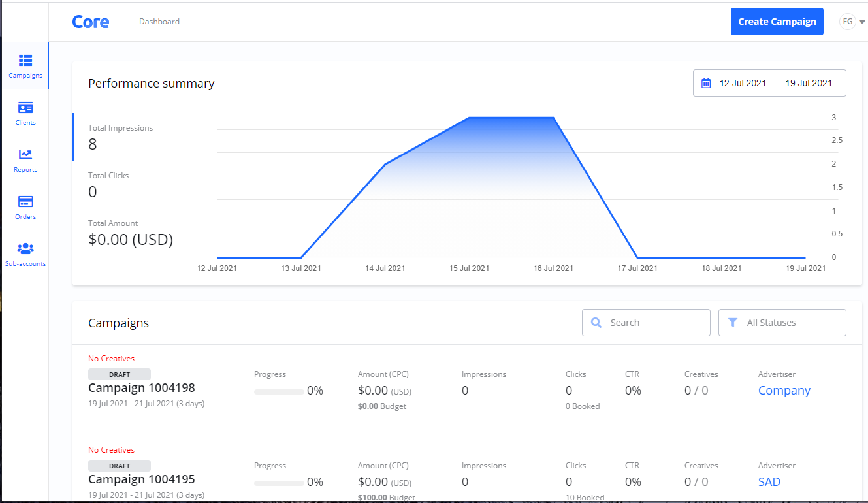Click the Performance summary heading
868x503 pixels.
pyautogui.click(x=152, y=84)
